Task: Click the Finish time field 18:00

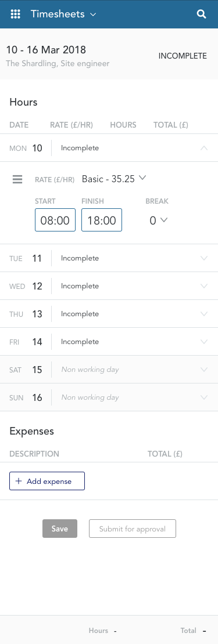Action: click(102, 220)
